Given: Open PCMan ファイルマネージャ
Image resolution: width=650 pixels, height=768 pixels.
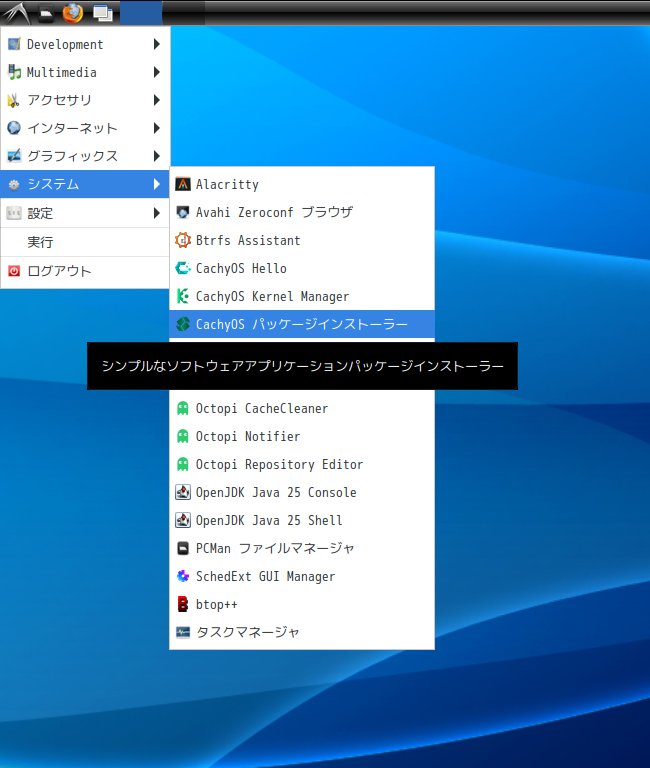Looking at the screenshot, I should point(302,548).
